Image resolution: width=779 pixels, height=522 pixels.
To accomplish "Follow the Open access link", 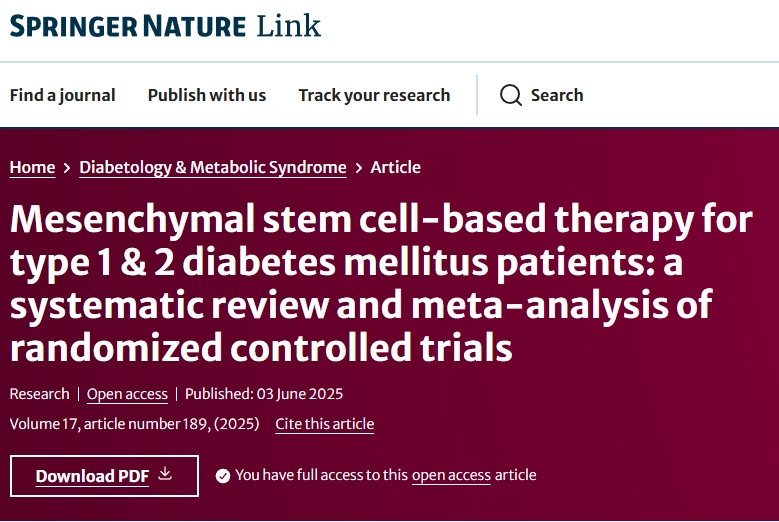I will (127, 394).
